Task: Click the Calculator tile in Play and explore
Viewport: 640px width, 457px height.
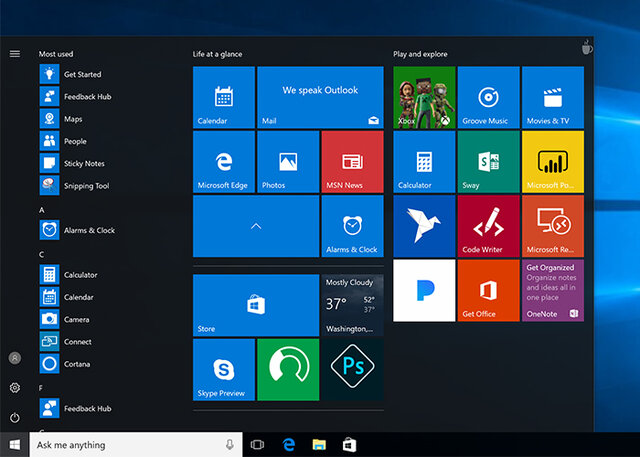Action: click(x=424, y=162)
